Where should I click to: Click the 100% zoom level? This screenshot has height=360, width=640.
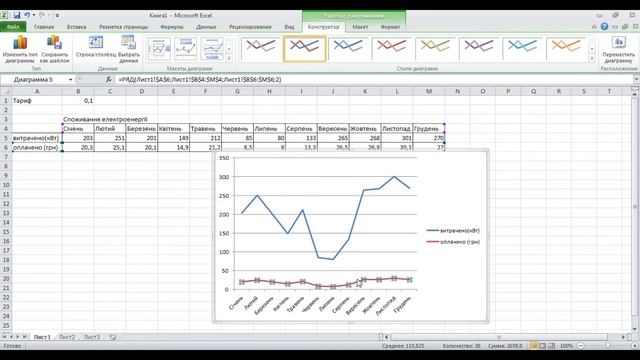point(567,346)
